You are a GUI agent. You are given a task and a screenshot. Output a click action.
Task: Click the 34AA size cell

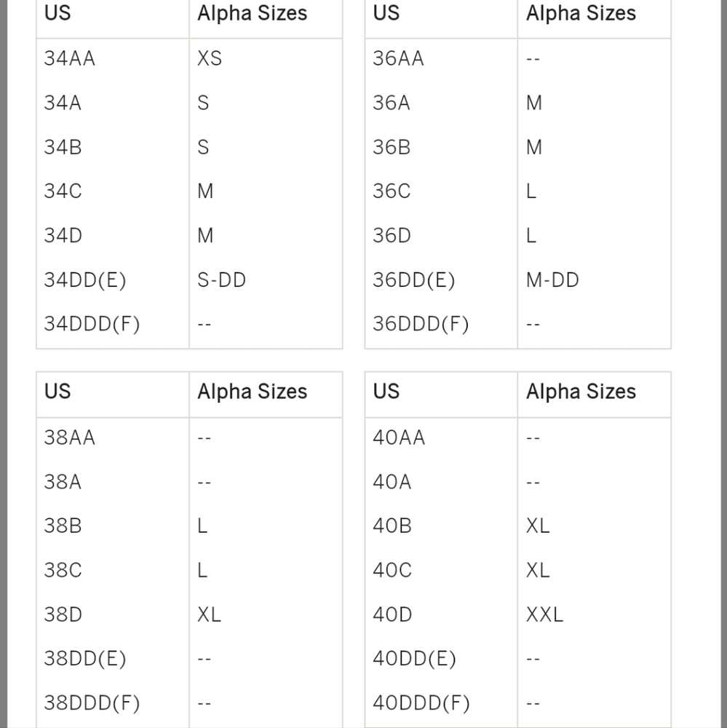[x=70, y=58]
